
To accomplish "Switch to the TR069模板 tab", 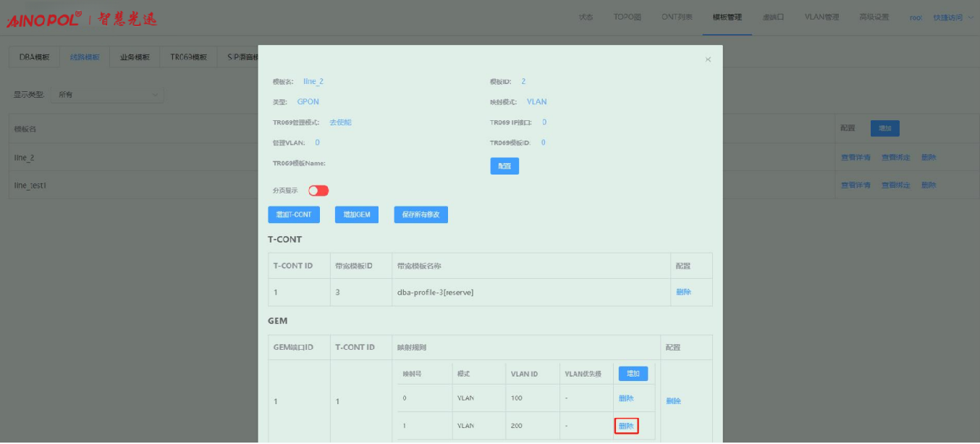I will (x=188, y=57).
